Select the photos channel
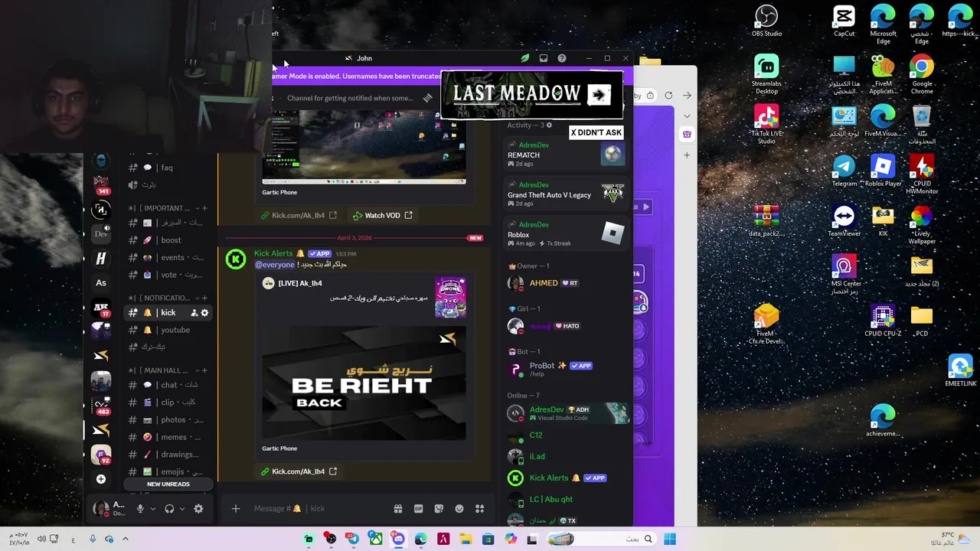The width and height of the screenshot is (980, 551). 167,419
